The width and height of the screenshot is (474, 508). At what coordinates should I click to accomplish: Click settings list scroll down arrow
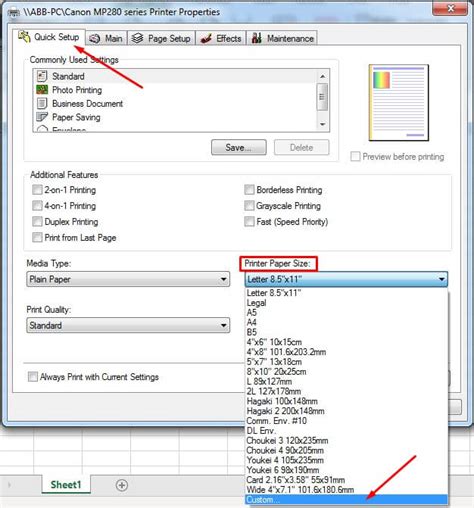(322, 124)
